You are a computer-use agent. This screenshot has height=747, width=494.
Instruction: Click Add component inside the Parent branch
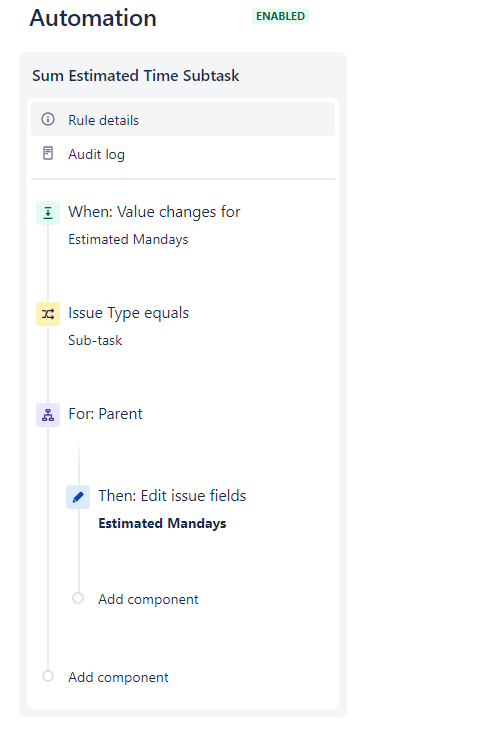pyautogui.click(x=148, y=599)
